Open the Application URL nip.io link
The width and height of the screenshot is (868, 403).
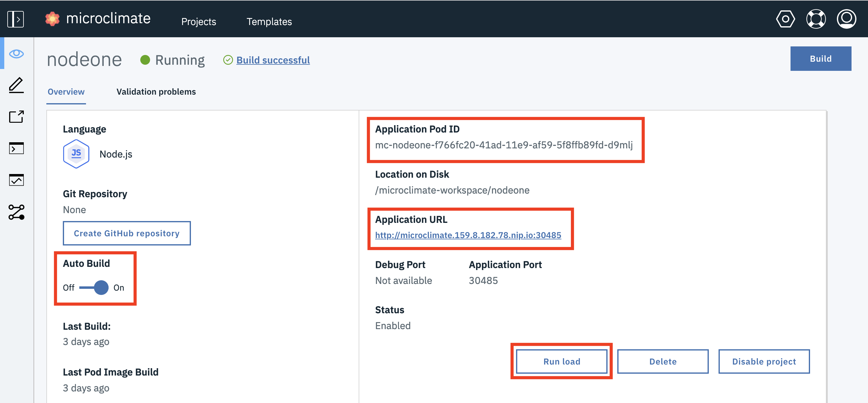468,235
